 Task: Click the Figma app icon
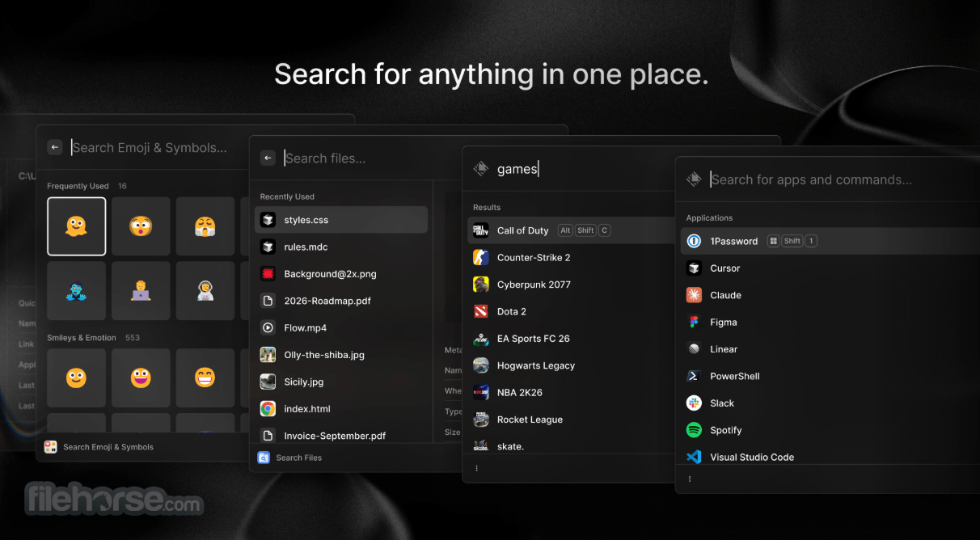tap(694, 322)
